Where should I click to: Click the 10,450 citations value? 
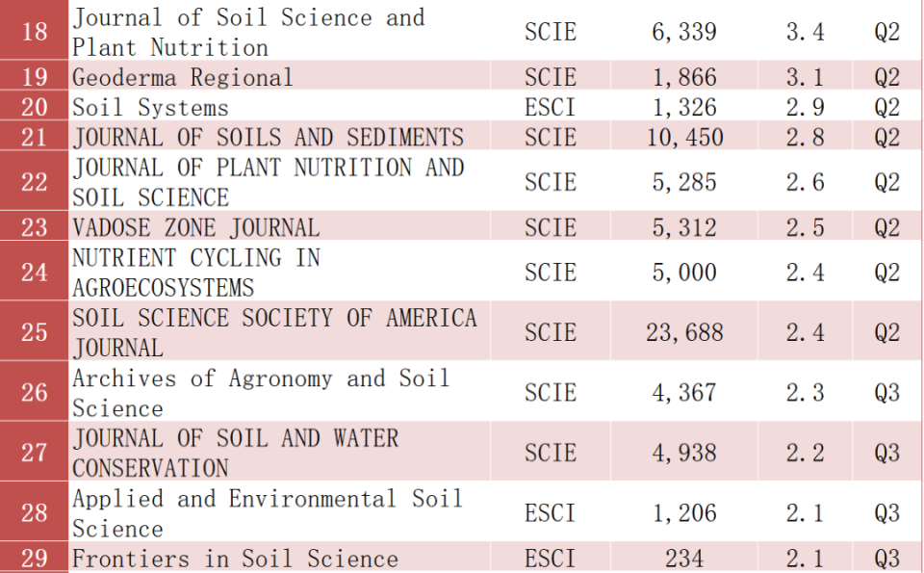click(684, 138)
